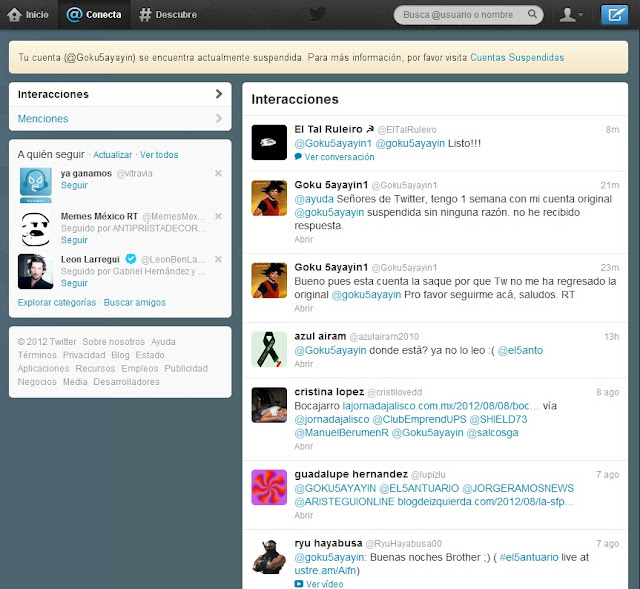This screenshot has width=640, height=589.
Task: Dismiss the Leon Larregui suggestion
Action: tap(218, 259)
